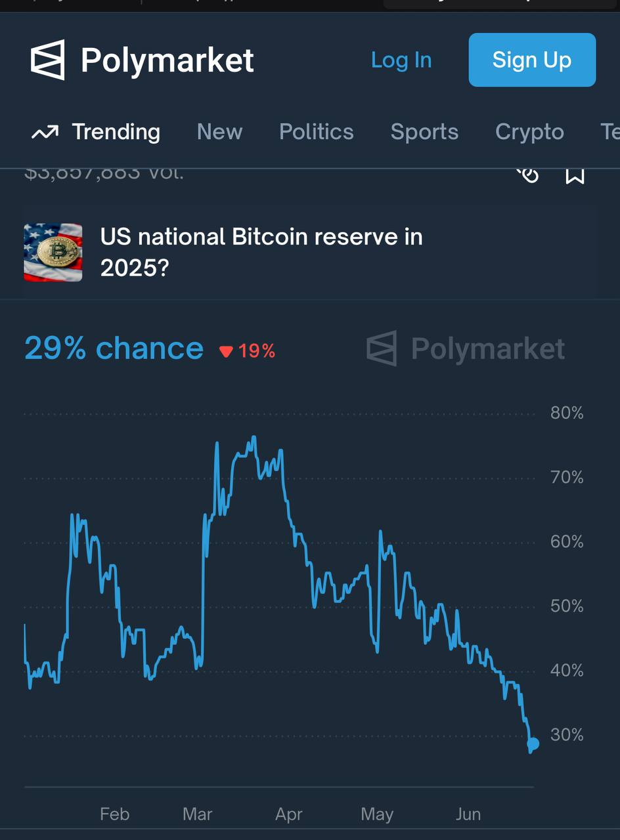This screenshot has width=620, height=840.
Task: Click the Polymarket logo in the header
Action: pyautogui.click(x=141, y=60)
